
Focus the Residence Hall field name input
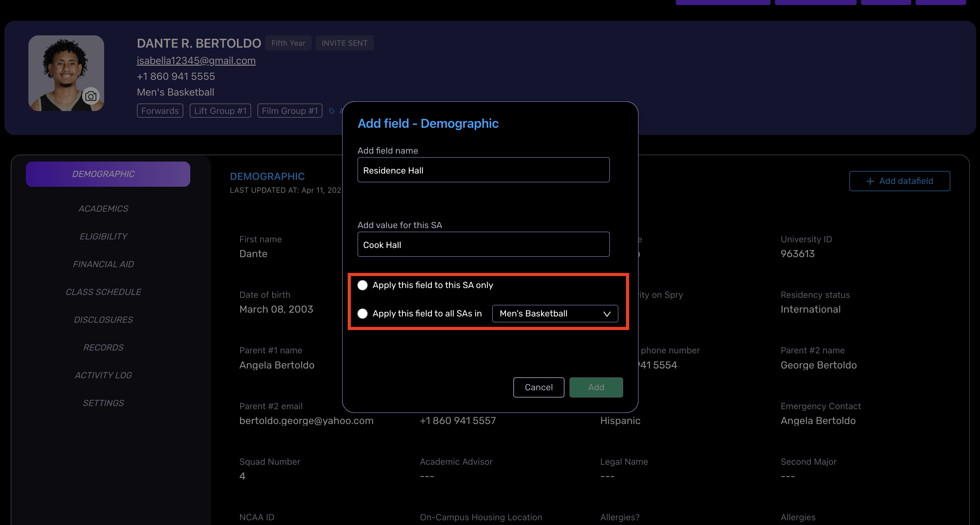click(x=484, y=170)
